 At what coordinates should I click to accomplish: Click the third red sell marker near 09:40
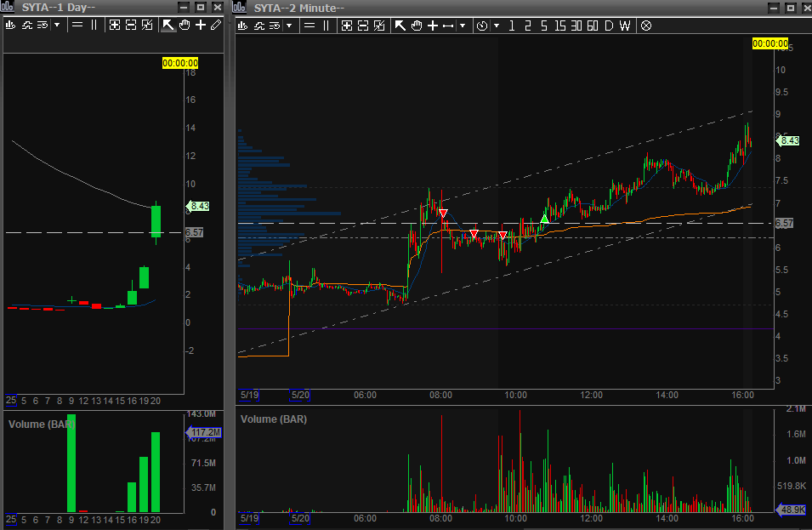tap(503, 236)
